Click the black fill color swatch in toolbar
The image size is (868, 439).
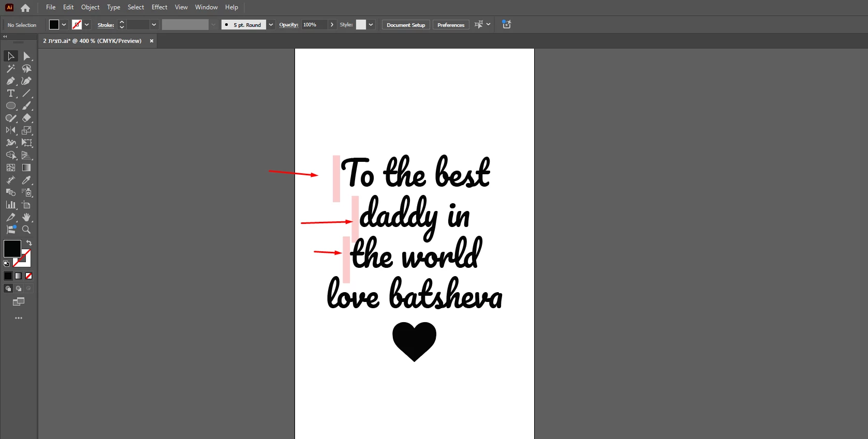tap(12, 249)
